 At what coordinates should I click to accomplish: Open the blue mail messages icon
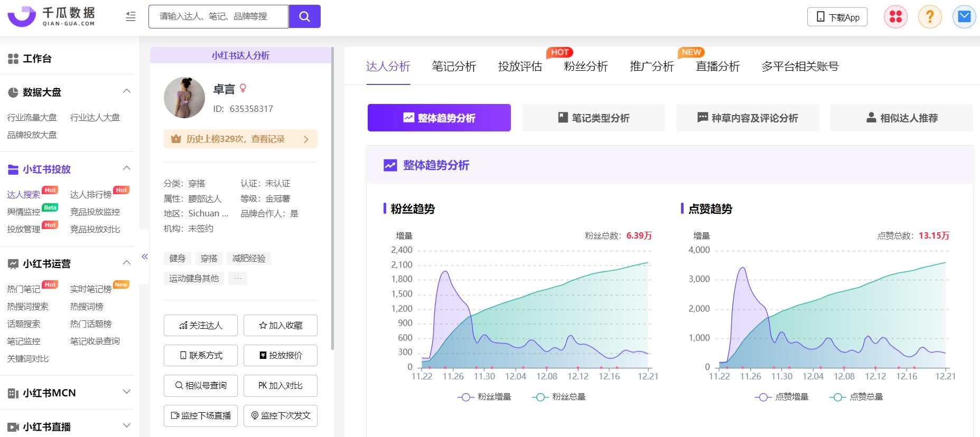tap(964, 17)
